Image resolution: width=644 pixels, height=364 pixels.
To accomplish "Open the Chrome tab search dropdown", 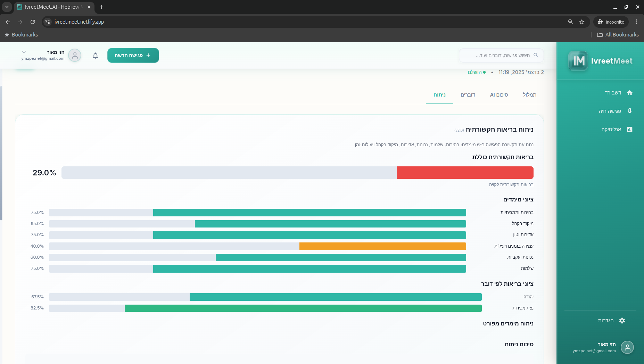I will pyautogui.click(x=7, y=7).
